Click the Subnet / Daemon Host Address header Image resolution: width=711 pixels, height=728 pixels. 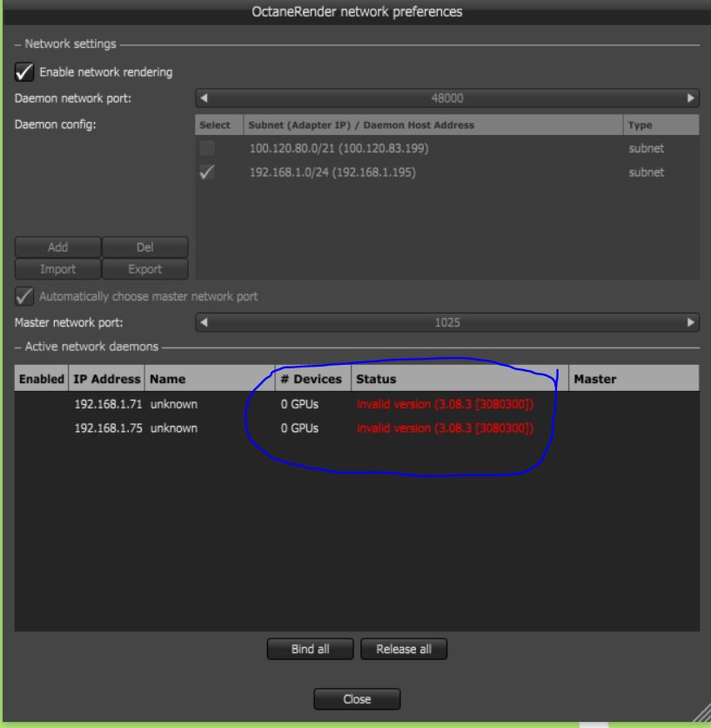point(433,125)
